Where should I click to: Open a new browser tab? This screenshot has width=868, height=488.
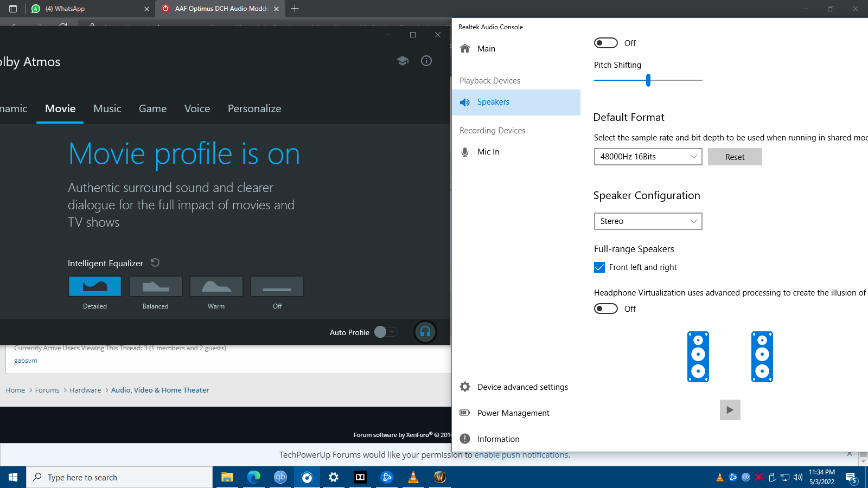coord(295,9)
